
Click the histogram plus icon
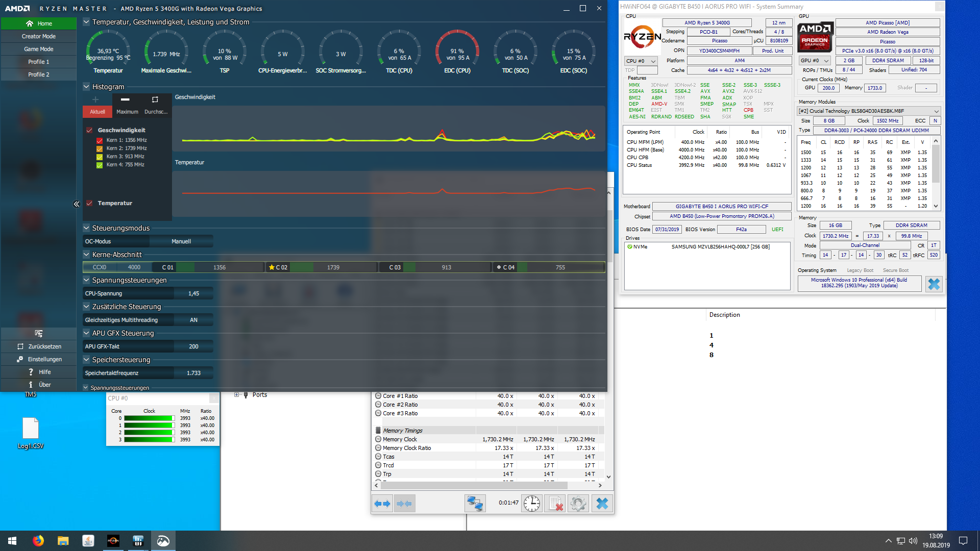[95, 99]
